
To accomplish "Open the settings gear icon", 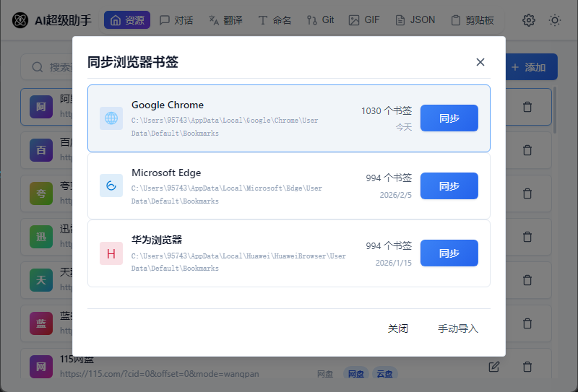I will point(529,20).
